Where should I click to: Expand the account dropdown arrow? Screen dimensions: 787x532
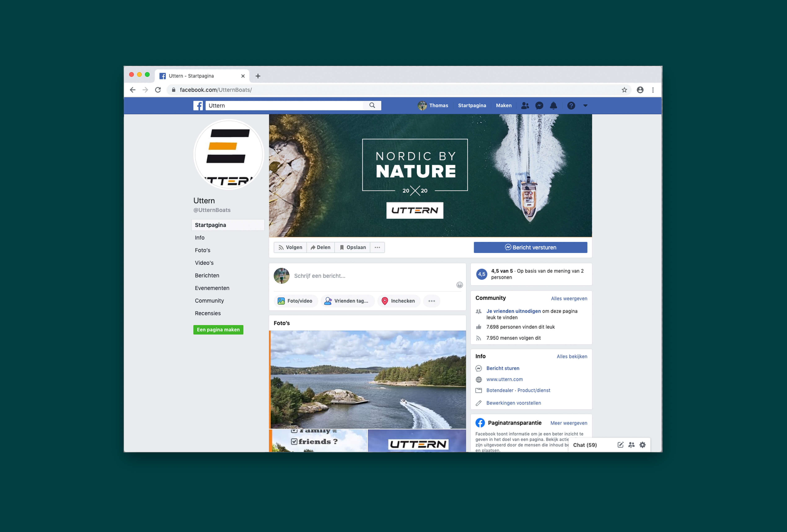(585, 106)
